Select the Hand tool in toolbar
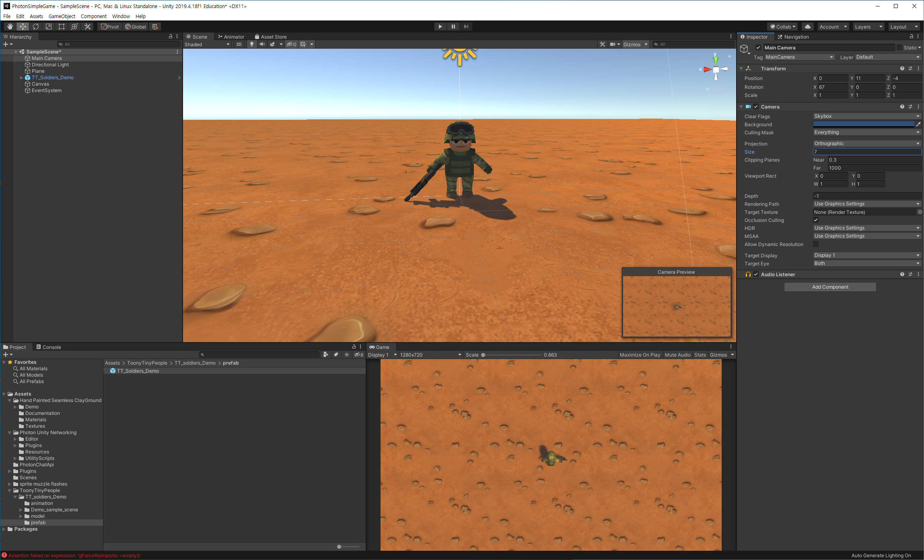This screenshot has width=924, height=560. [10, 27]
